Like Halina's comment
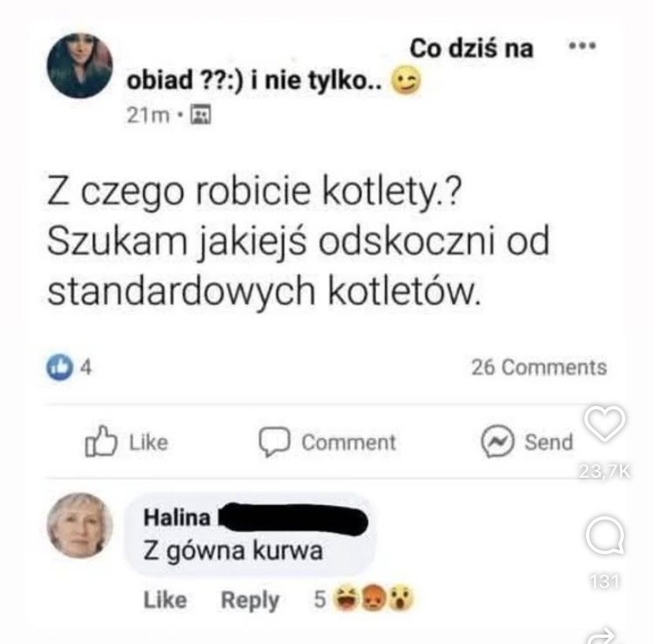Viewport: 653px width, 644px height. coord(165,601)
